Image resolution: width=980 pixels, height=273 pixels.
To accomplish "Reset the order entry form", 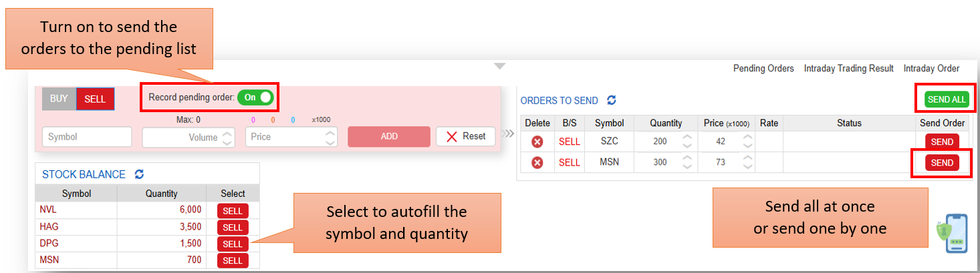I will [x=465, y=136].
